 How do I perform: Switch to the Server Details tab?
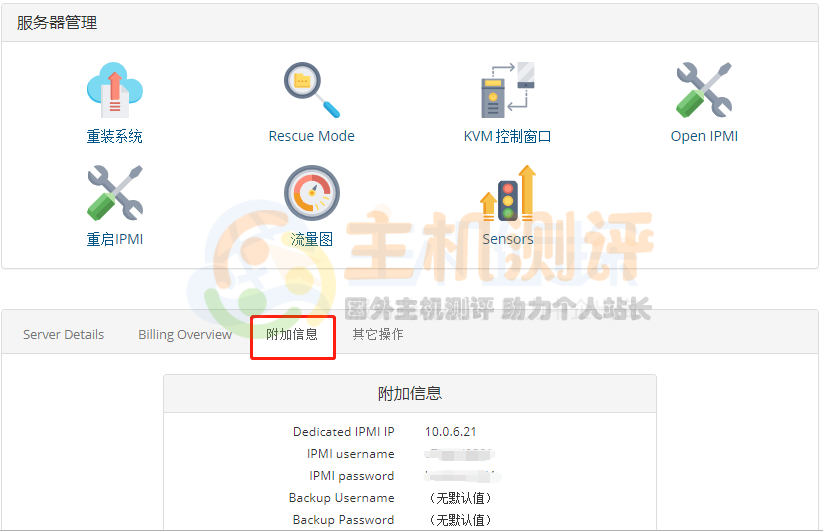64,334
